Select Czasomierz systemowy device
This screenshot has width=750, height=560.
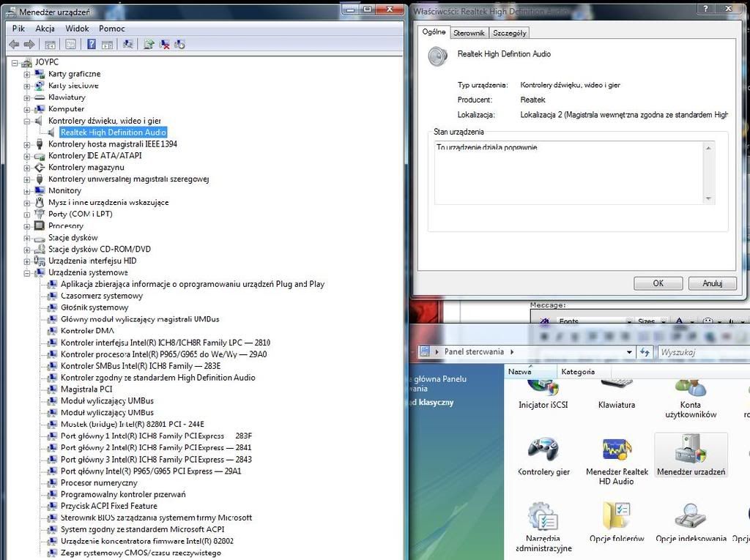102,296
